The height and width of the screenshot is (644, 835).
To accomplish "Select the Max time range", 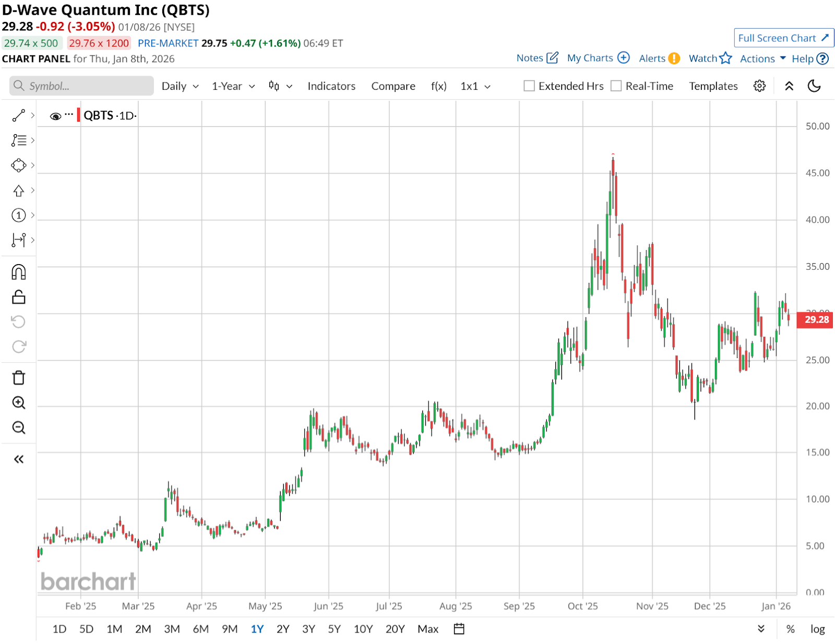I will [428, 629].
